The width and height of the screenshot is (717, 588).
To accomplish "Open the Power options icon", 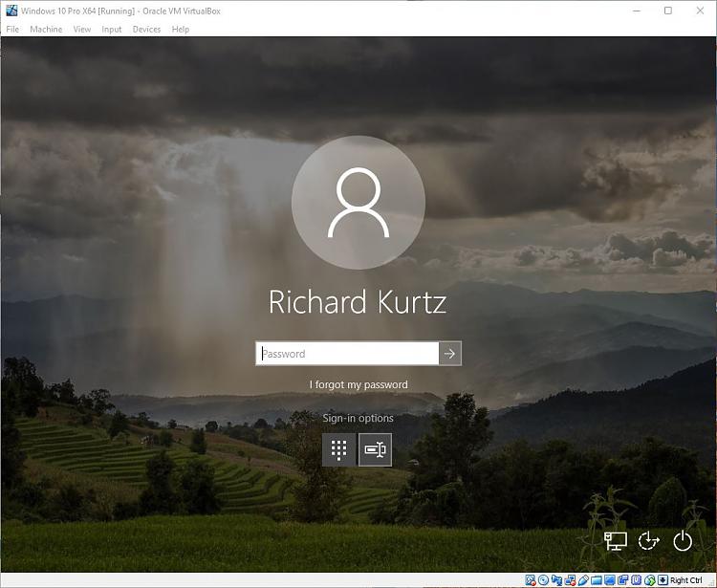I will pyautogui.click(x=683, y=541).
